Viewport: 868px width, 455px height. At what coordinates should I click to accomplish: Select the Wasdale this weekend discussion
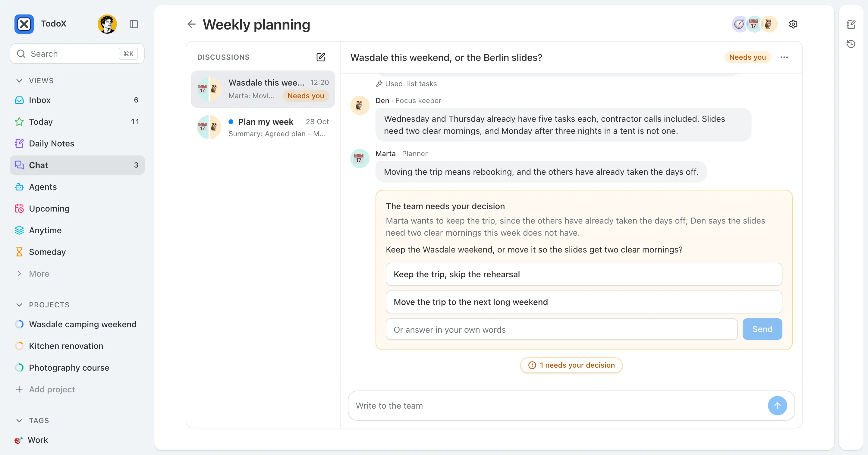263,89
